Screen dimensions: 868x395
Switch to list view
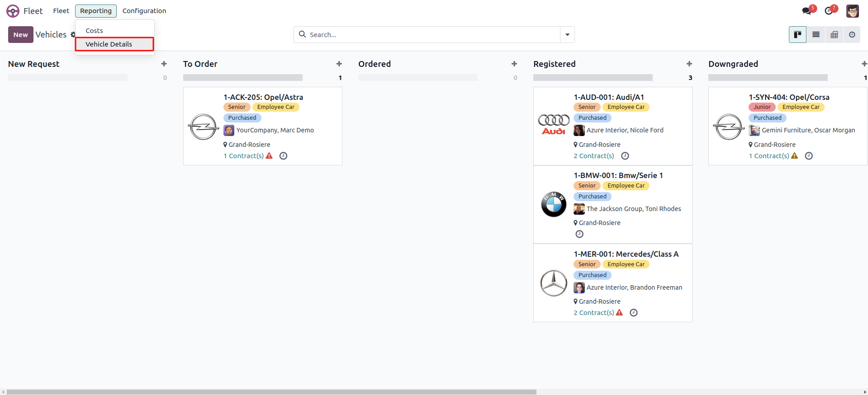point(816,35)
